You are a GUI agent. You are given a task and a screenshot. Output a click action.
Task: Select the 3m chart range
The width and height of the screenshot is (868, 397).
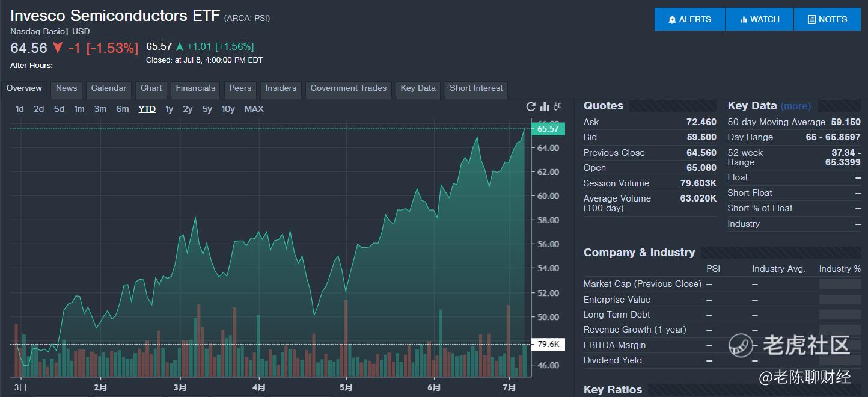click(x=100, y=109)
